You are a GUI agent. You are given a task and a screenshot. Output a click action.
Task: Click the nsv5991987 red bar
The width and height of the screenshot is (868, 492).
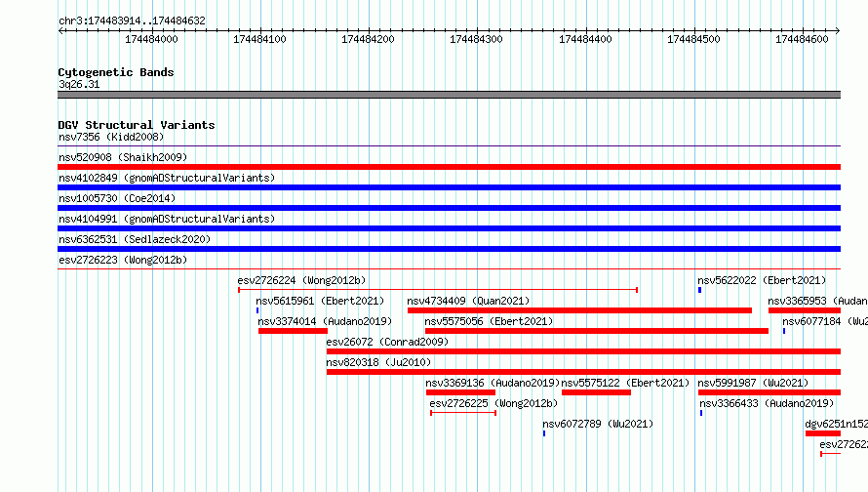769,392
